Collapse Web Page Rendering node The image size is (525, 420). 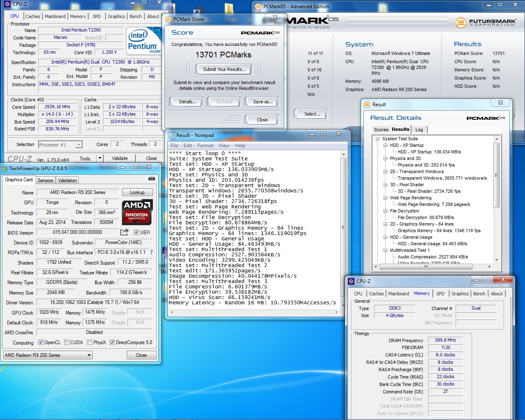coord(385,198)
